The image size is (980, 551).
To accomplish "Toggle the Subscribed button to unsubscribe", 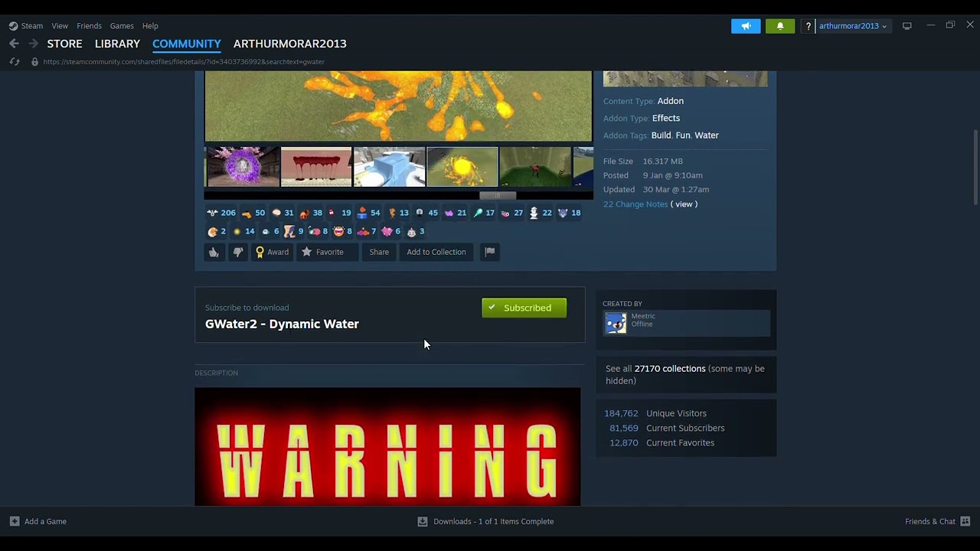I will pyautogui.click(x=524, y=308).
